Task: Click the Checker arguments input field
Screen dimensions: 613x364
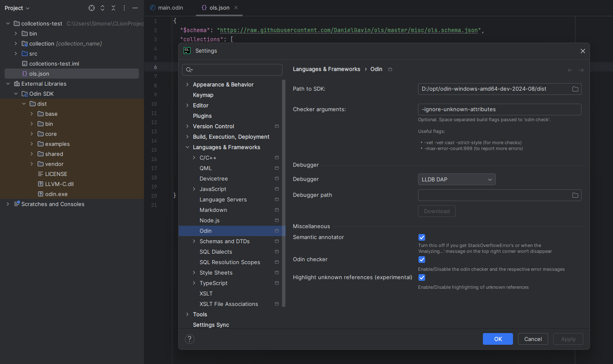Action: coord(500,109)
